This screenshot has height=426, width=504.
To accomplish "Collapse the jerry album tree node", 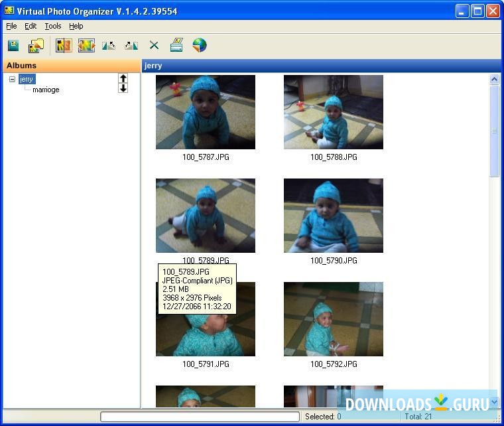I will [12, 79].
